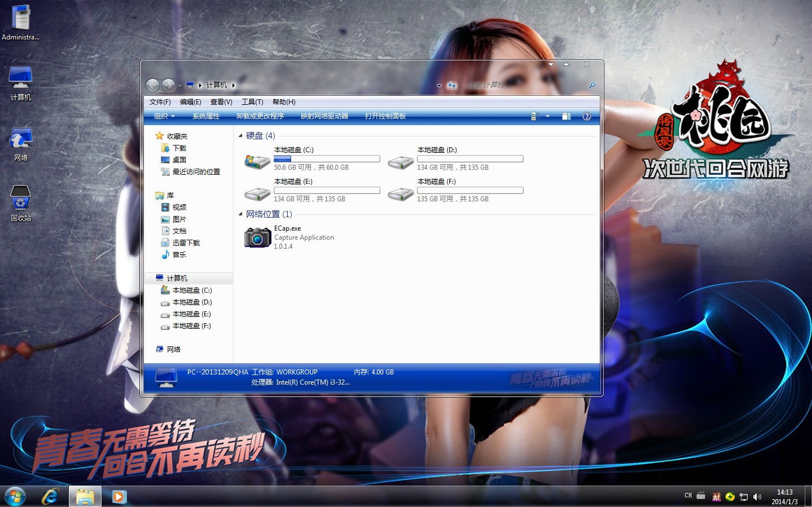
Task: Click the 系统属性 toolbar button
Action: tap(206, 116)
